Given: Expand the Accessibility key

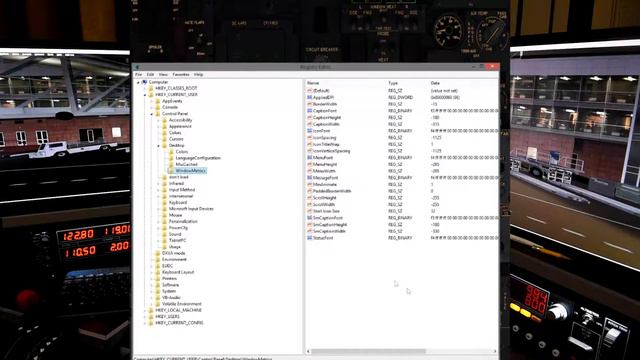Looking at the screenshot, I should point(158,120).
